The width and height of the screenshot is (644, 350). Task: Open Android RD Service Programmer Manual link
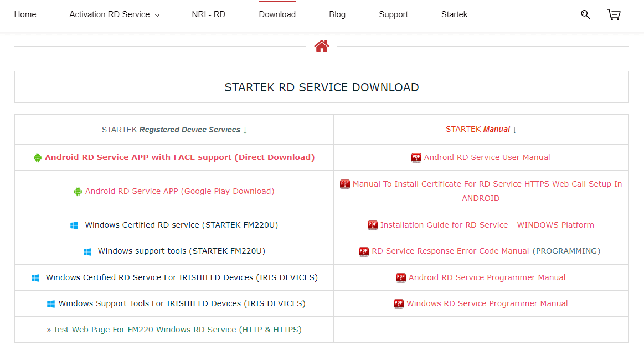[487, 277]
